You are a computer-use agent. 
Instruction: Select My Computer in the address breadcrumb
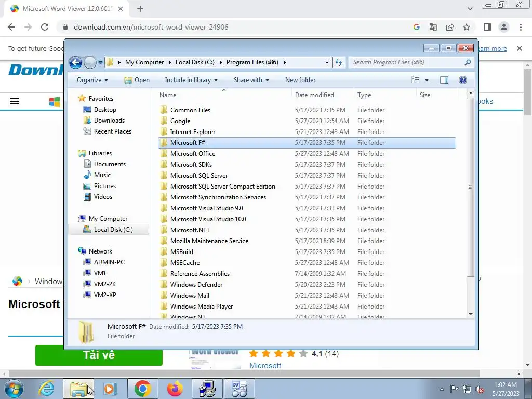point(144,62)
